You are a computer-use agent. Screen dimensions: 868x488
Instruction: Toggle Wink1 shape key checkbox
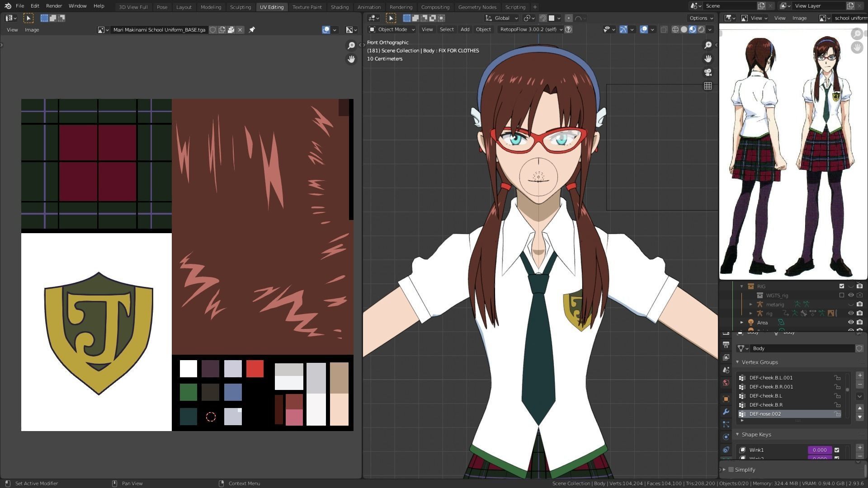coord(837,450)
